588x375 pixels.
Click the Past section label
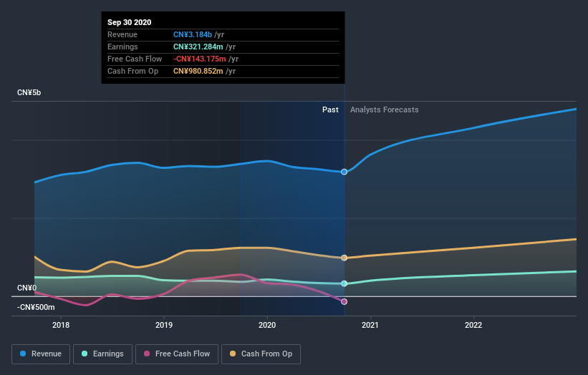tap(330, 109)
